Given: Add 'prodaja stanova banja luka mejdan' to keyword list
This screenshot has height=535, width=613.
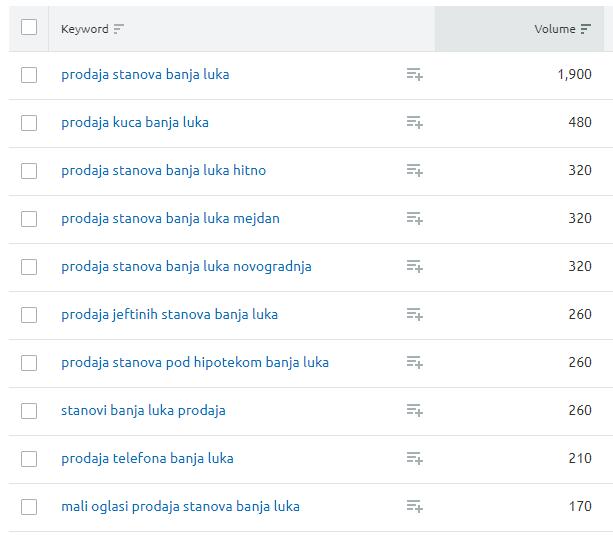Looking at the screenshot, I should [x=414, y=219].
